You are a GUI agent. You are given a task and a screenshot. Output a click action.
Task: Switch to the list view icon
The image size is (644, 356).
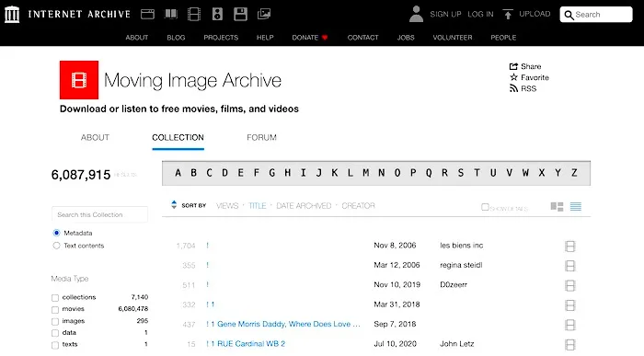point(576,207)
